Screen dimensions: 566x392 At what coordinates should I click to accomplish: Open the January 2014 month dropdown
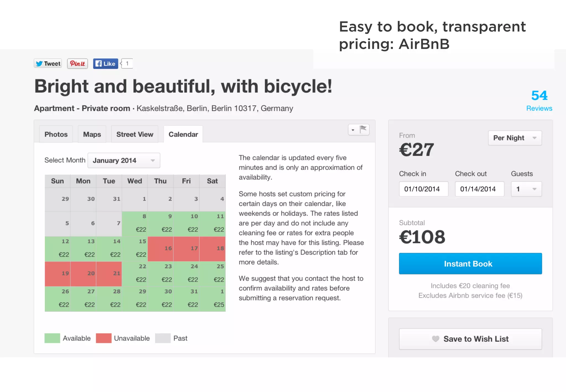coord(124,160)
